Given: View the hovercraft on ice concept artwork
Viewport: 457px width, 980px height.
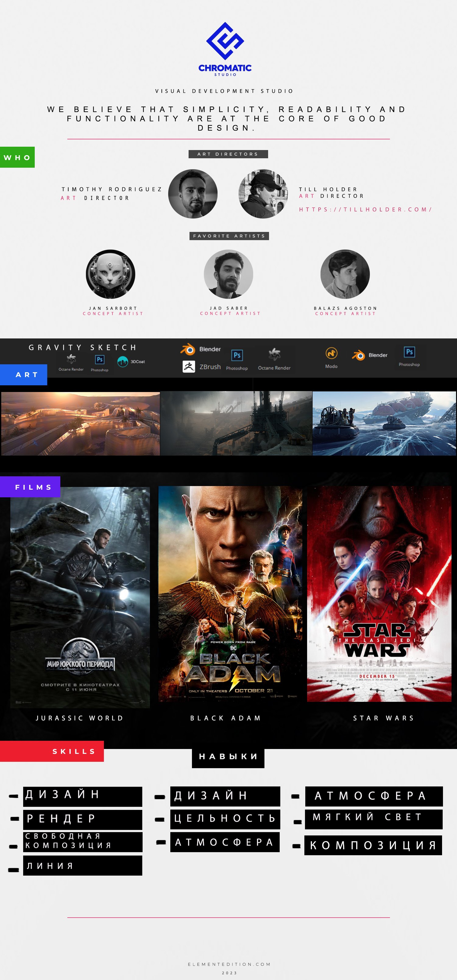Looking at the screenshot, I should [384, 423].
